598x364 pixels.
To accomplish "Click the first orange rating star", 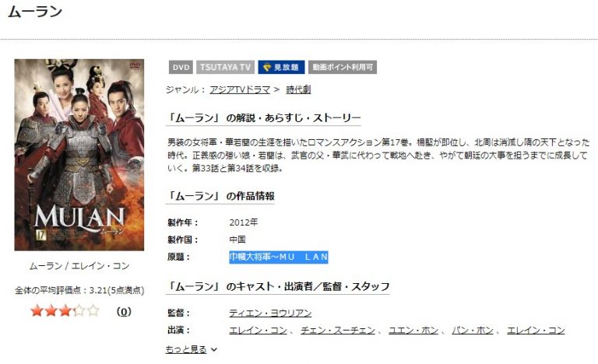I will coord(37,311).
